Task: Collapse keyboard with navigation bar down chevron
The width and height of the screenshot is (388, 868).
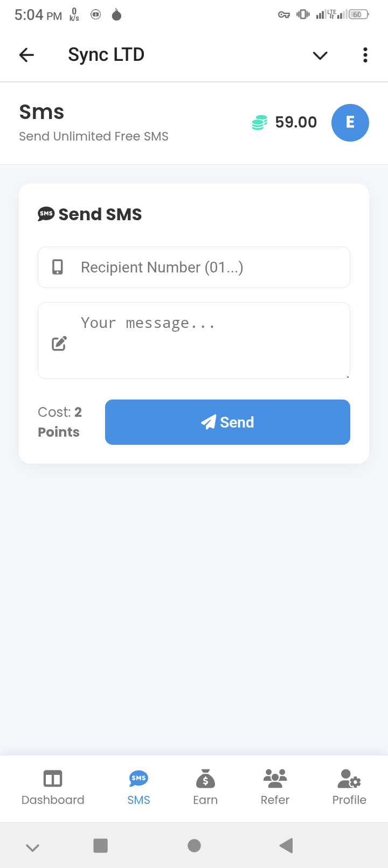Action: (x=32, y=848)
